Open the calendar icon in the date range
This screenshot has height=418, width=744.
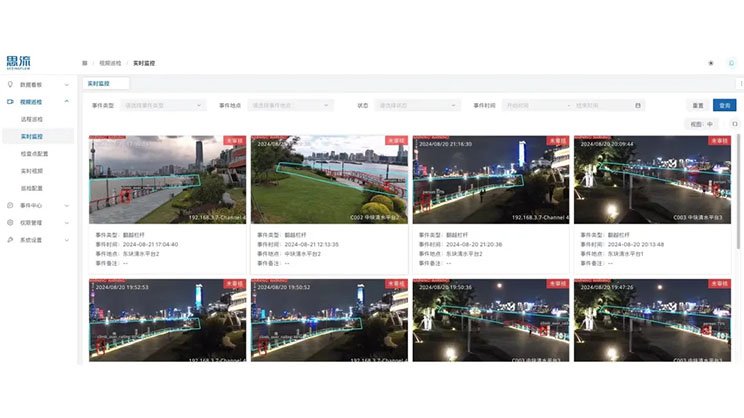638,105
